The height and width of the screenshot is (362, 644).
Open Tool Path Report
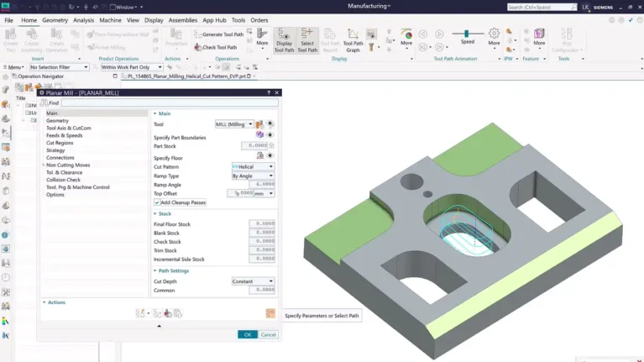(330, 40)
